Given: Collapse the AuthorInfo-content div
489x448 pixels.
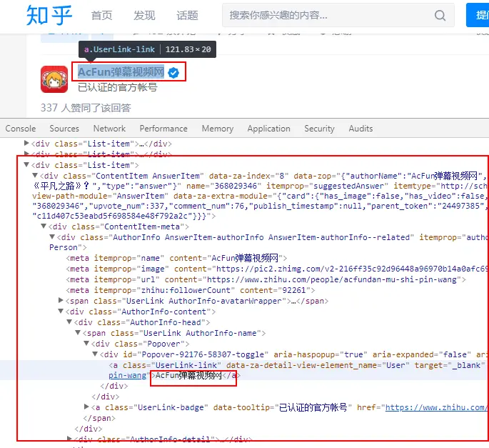Looking at the screenshot, I should click(61, 311).
